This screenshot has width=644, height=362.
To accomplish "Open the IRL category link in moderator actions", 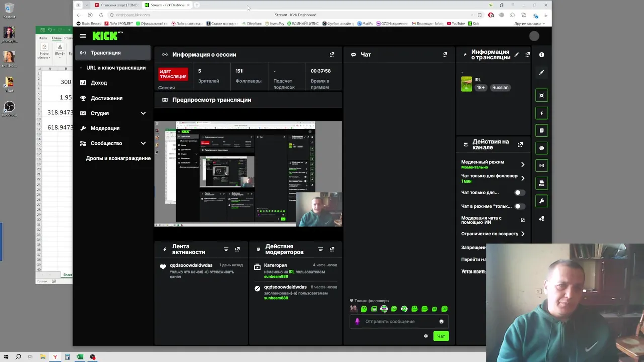I will 291,271.
